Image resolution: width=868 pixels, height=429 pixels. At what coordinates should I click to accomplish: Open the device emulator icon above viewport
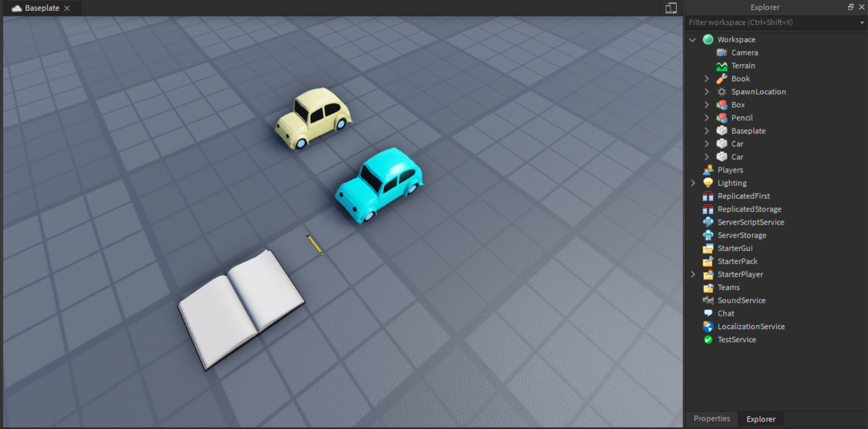[671, 8]
